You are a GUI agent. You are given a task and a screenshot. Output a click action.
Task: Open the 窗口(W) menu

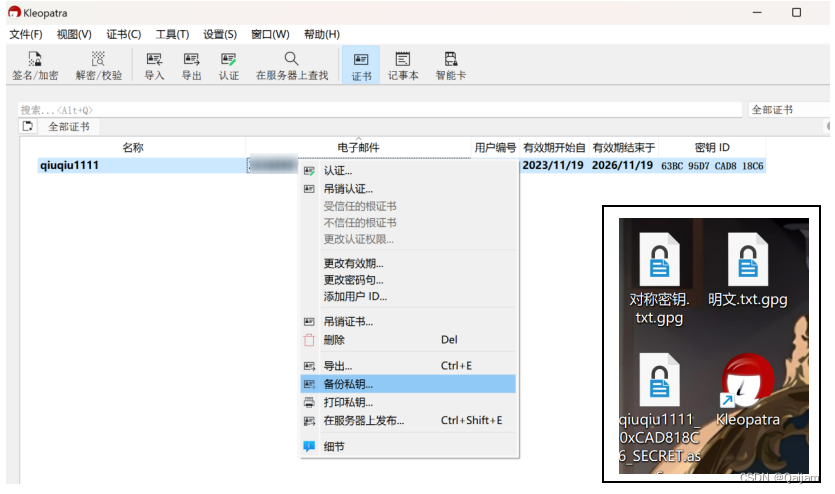click(270, 35)
